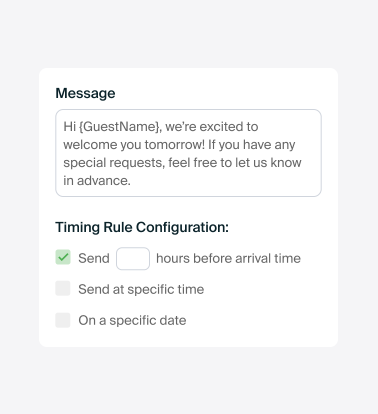Image resolution: width=378 pixels, height=414 pixels.
Task: Click the green checkmark icon
Action: tap(63, 257)
